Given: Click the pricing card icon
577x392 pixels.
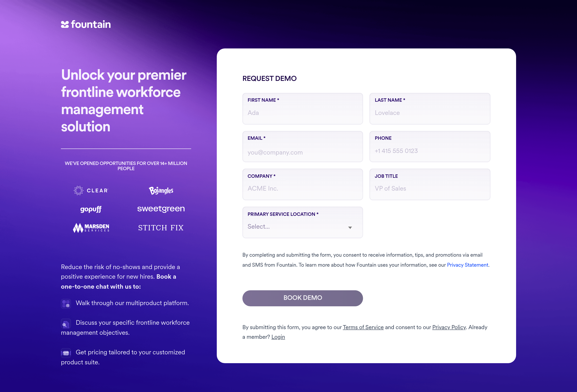Looking at the screenshot, I should [x=66, y=353].
